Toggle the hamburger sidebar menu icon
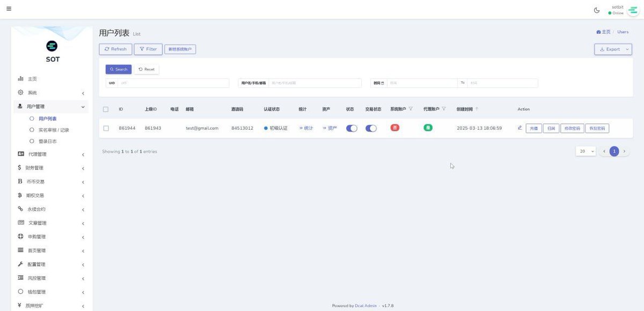Image resolution: width=644 pixels, height=311 pixels. point(9,9)
